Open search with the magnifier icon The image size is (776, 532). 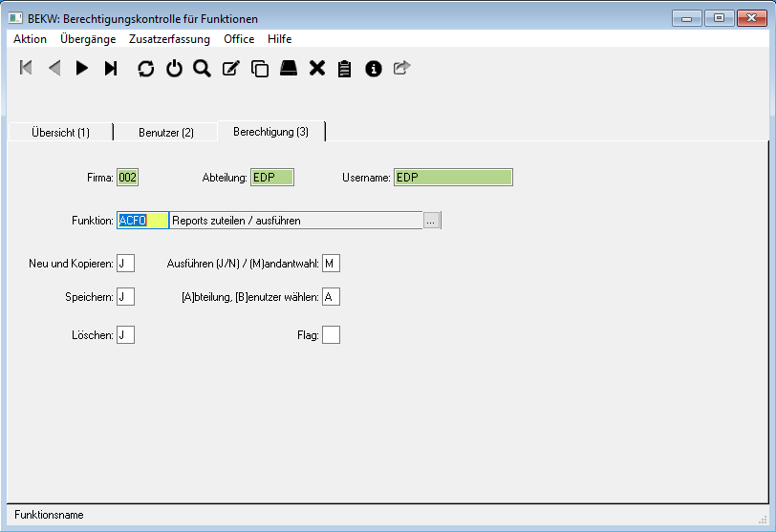click(202, 68)
